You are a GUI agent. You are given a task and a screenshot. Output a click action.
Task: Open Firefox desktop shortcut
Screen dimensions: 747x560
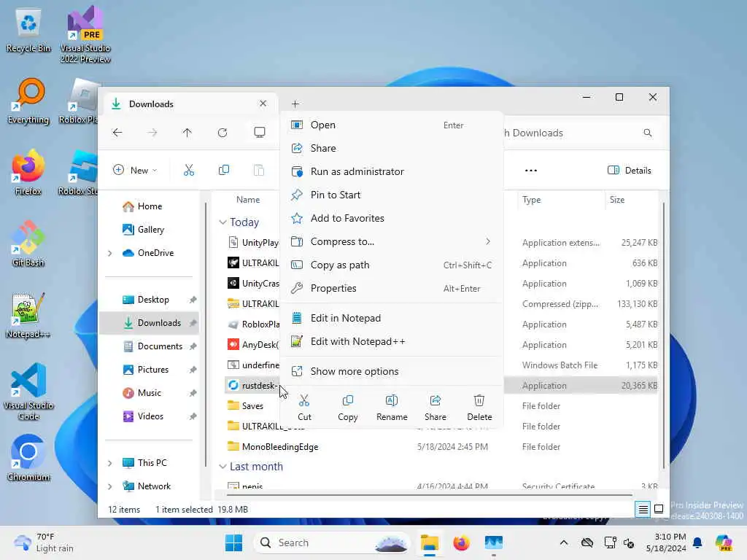coord(28,174)
